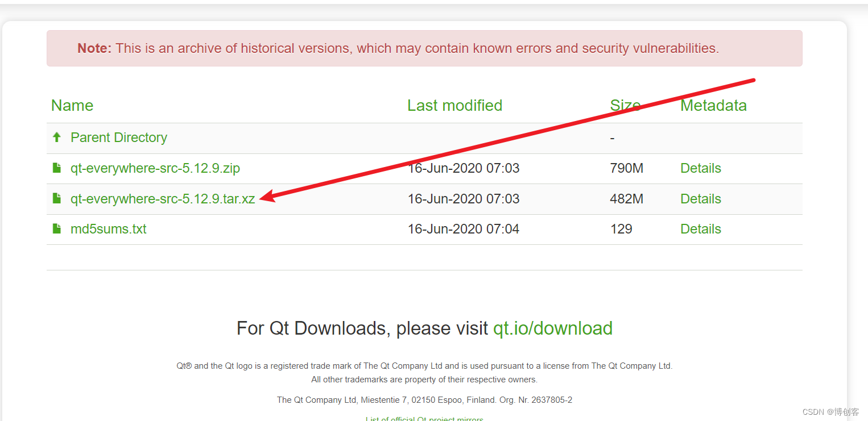
Task: Visit the qt.io/download link
Action: point(553,328)
